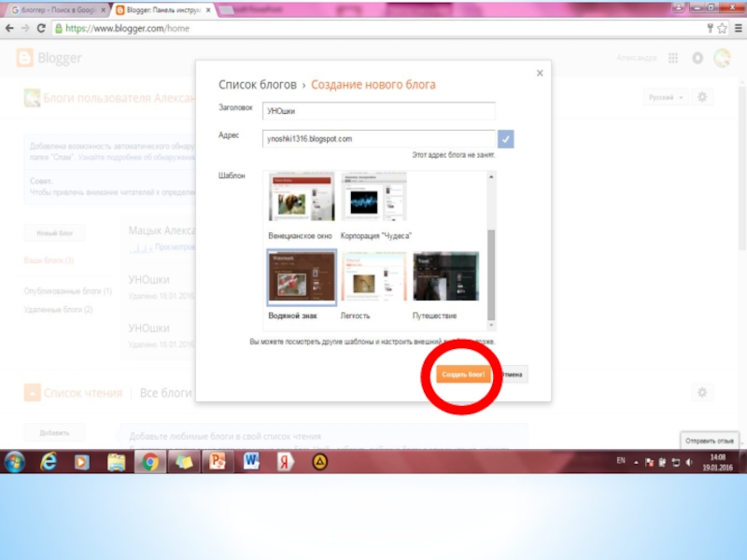The image size is (747, 560).
Task: Bookmark this page with the star icon
Action: (x=722, y=28)
